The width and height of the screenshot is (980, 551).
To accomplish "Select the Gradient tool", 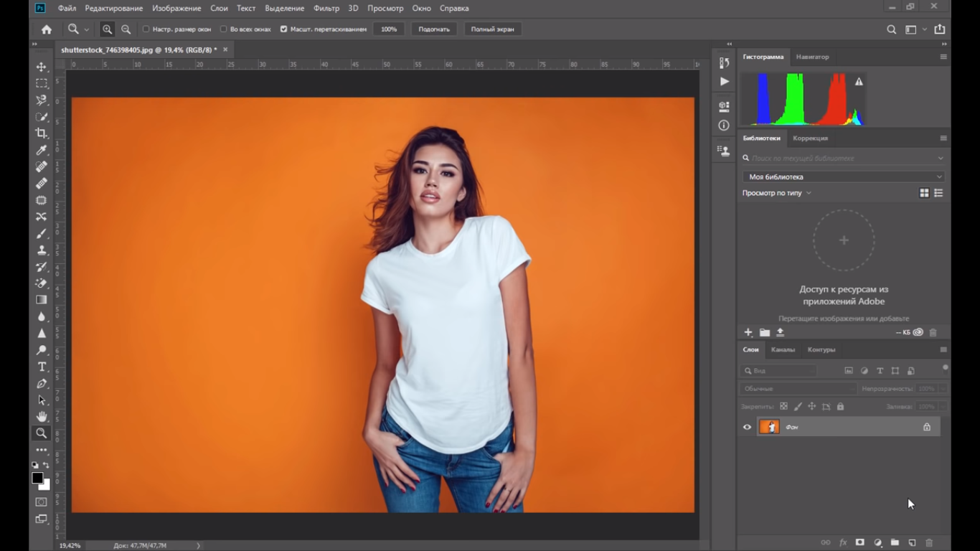I will point(42,300).
